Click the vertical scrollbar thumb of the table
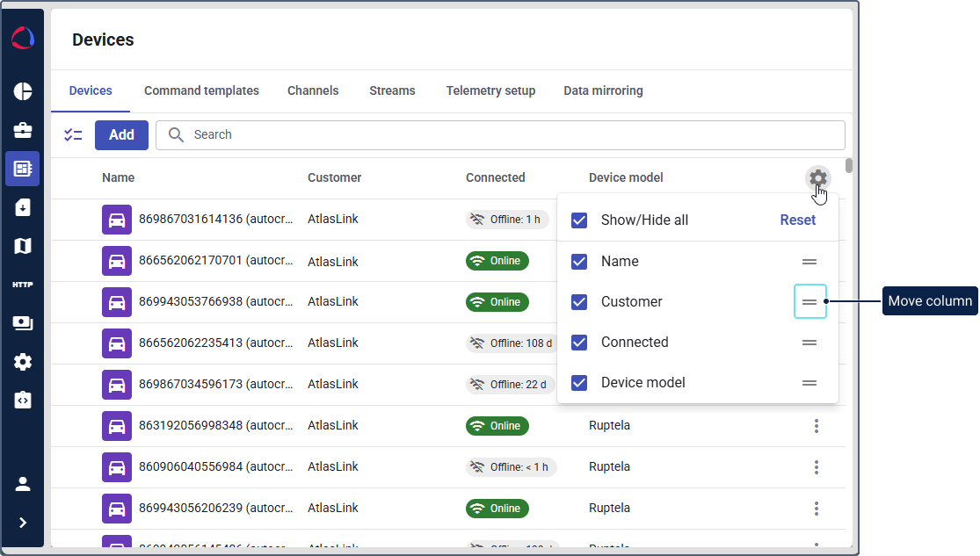The width and height of the screenshot is (980, 556). tap(848, 166)
